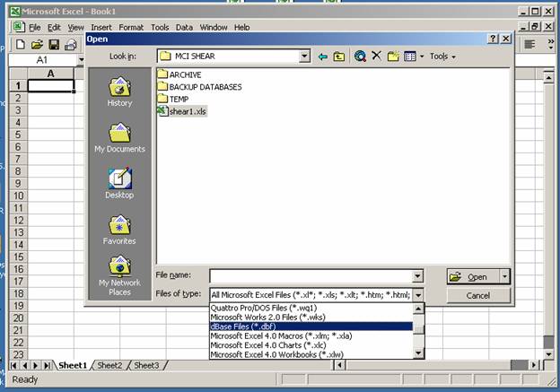The height and width of the screenshot is (392, 560).
Task: Click into the File name field
Action: pos(311,276)
